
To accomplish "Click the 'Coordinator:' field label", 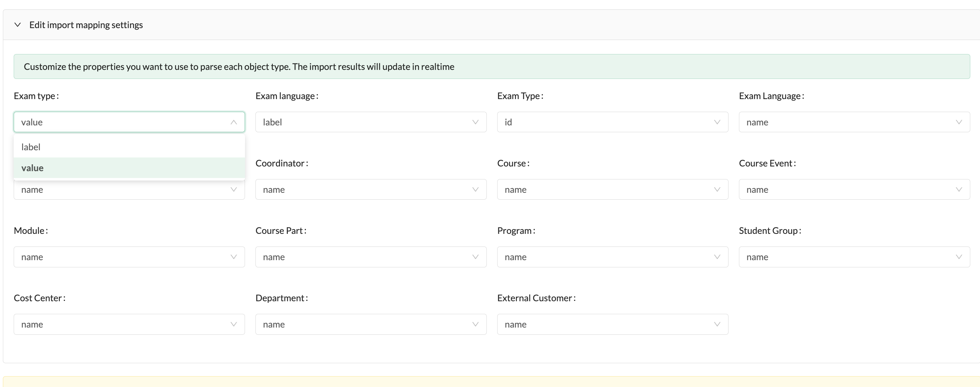I will pyautogui.click(x=282, y=163).
